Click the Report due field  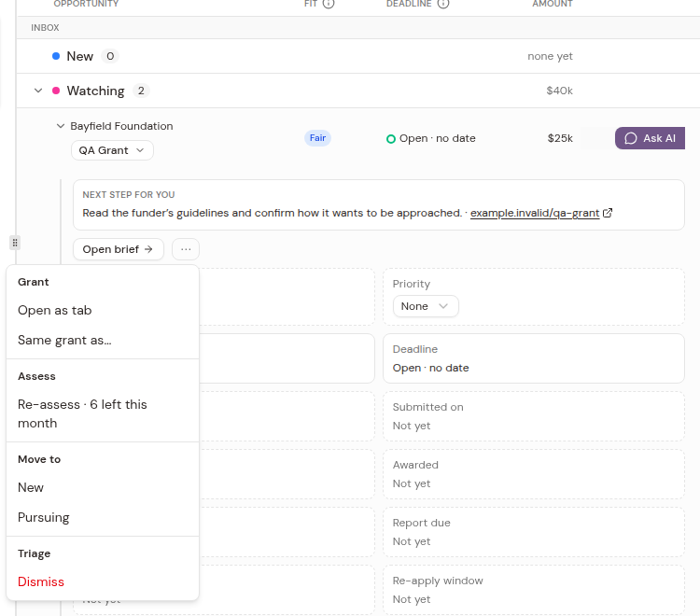click(534, 532)
